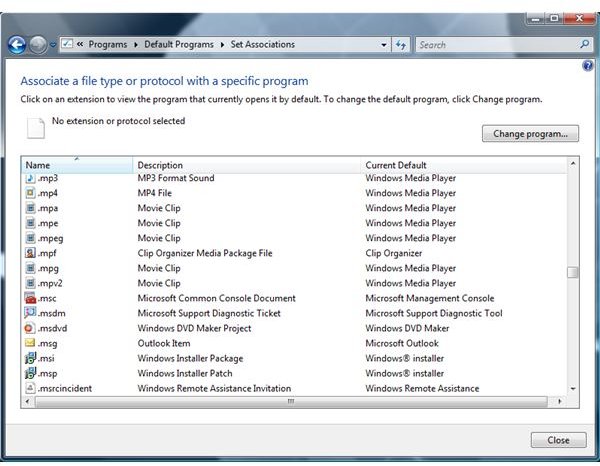Select the "MP4 File" description
This screenshot has height=466, width=600.
155,193
